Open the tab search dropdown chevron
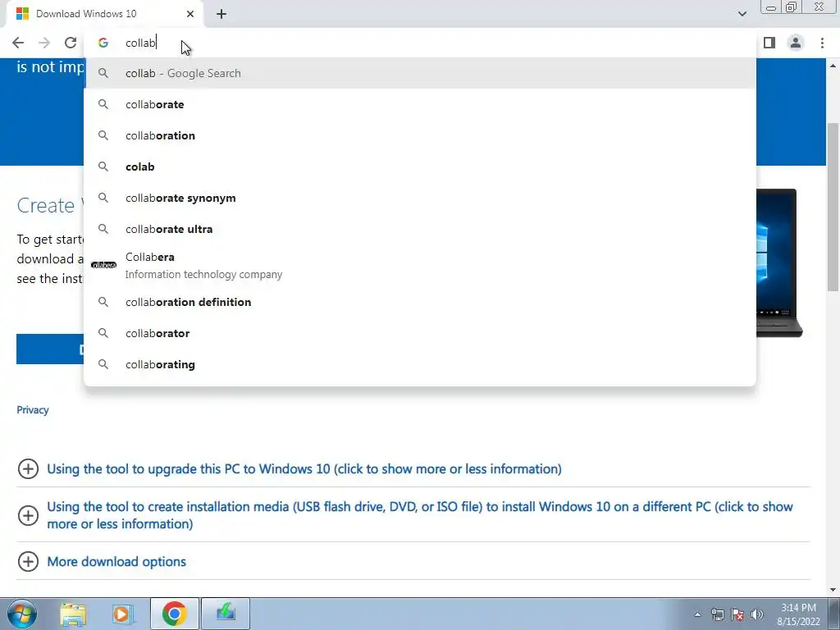The image size is (840, 630). pos(742,14)
